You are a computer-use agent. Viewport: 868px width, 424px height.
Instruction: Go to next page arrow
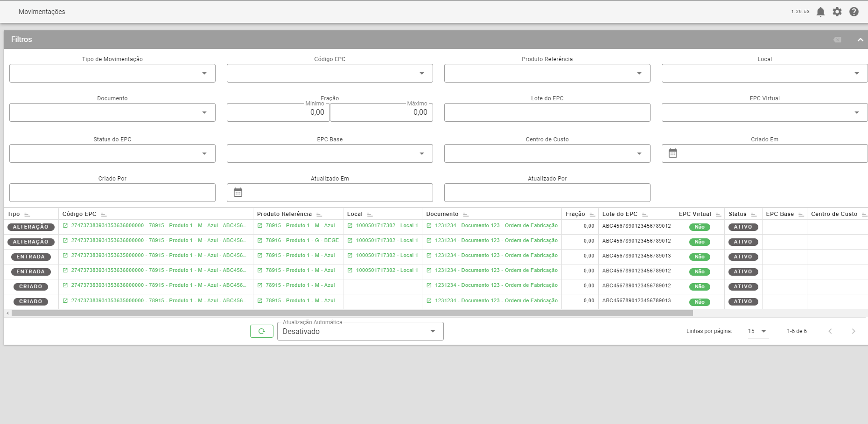pos(854,331)
